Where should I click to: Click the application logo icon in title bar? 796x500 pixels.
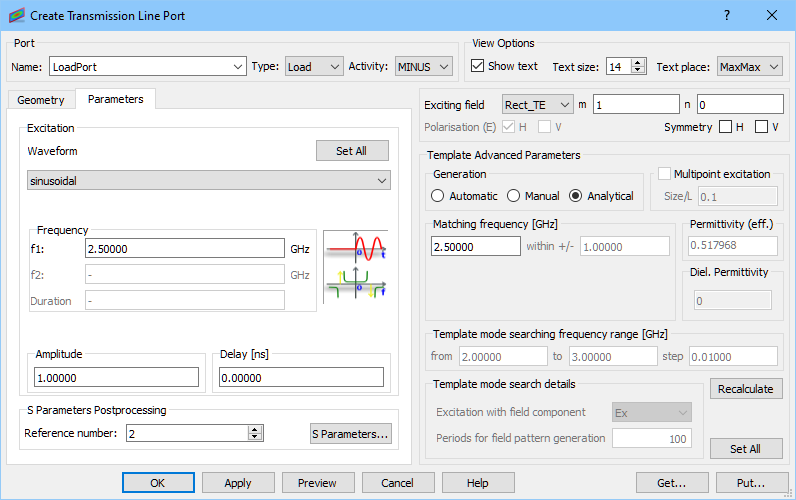point(16,15)
